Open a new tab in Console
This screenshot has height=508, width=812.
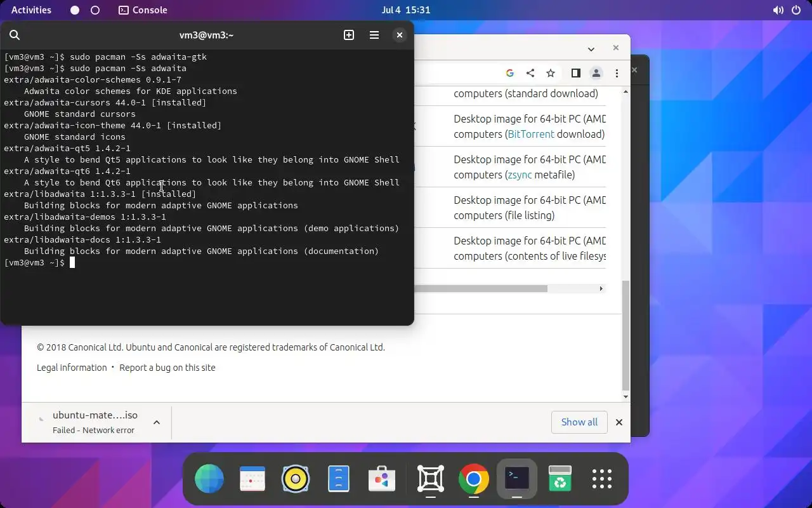[x=349, y=36]
